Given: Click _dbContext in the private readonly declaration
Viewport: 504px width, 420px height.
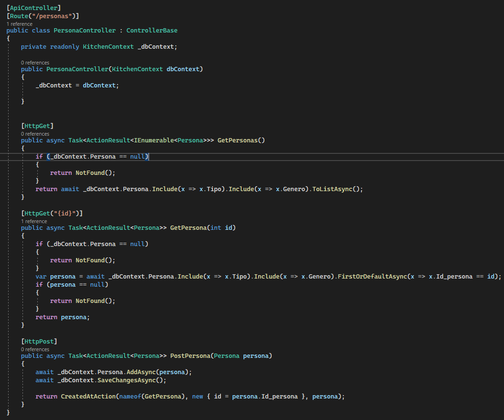Looking at the screenshot, I should (x=155, y=46).
